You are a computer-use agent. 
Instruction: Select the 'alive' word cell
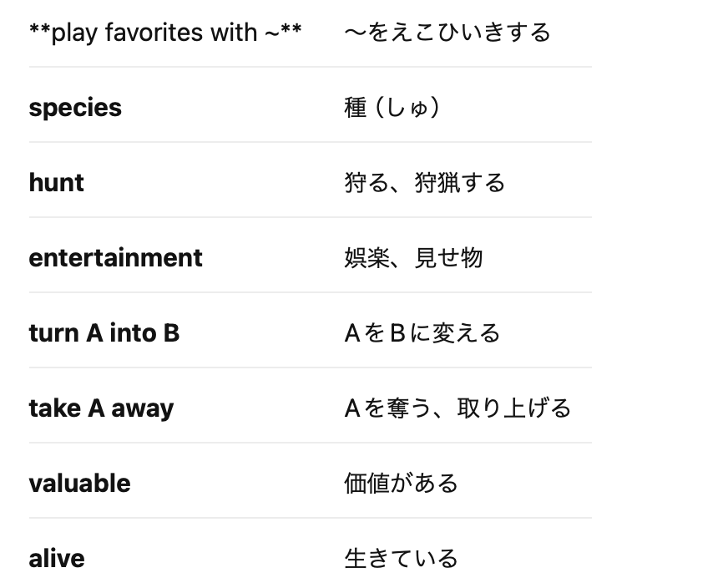point(57,559)
